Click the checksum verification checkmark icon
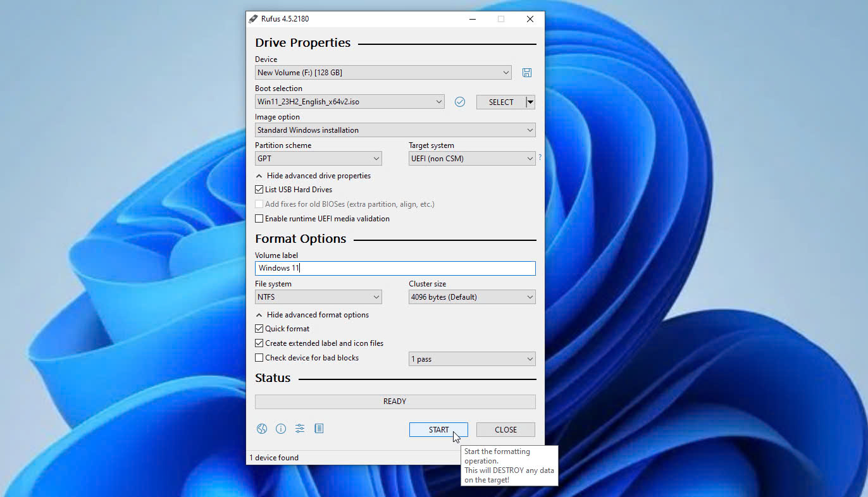Screen dimensions: 868x497 click(x=460, y=102)
